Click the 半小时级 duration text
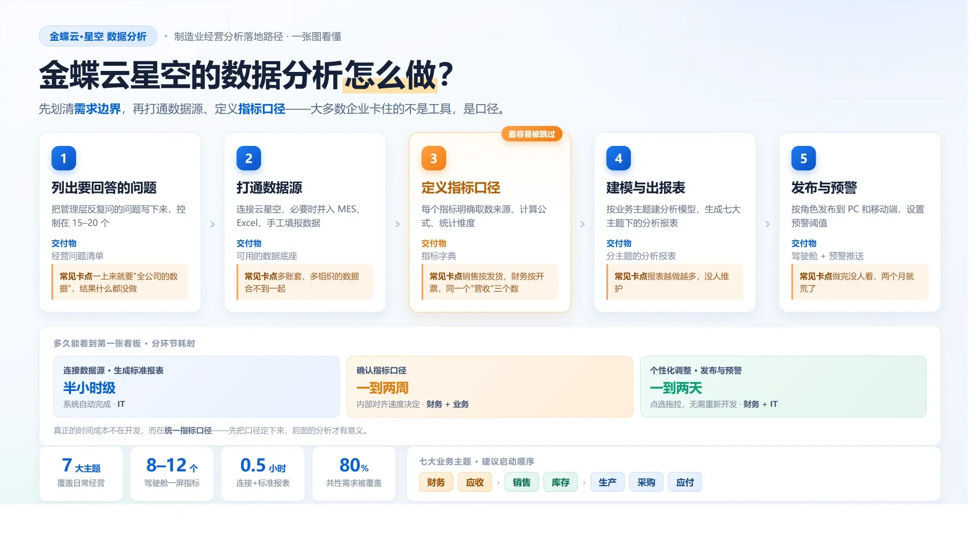980x551 pixels. (x=89, y=388)
